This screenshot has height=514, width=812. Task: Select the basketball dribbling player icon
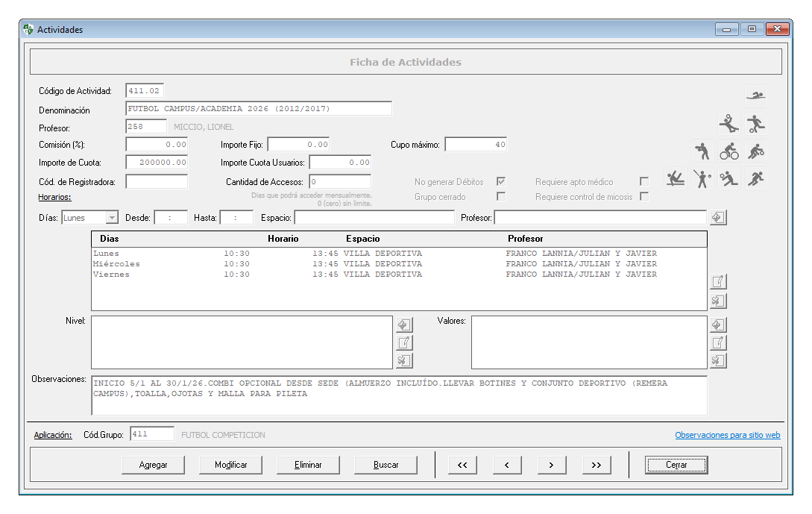[755, 151]
